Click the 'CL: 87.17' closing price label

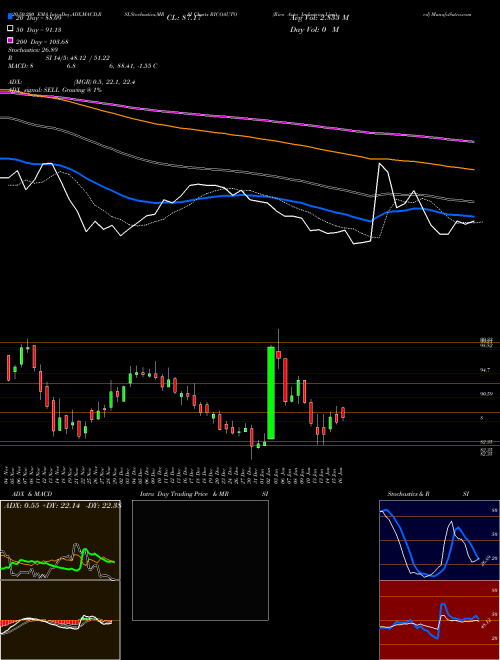184,18
